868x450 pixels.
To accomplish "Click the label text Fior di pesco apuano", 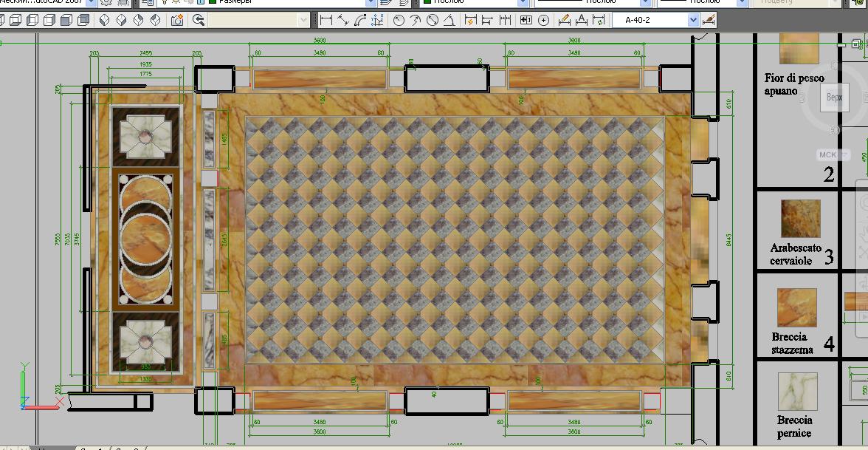I will 794,84.
